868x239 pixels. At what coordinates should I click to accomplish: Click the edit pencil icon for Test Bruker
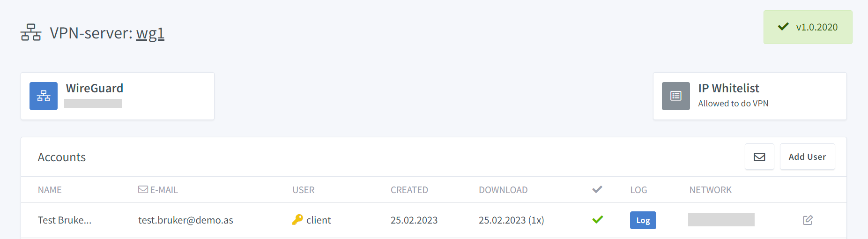click(808, 220)
